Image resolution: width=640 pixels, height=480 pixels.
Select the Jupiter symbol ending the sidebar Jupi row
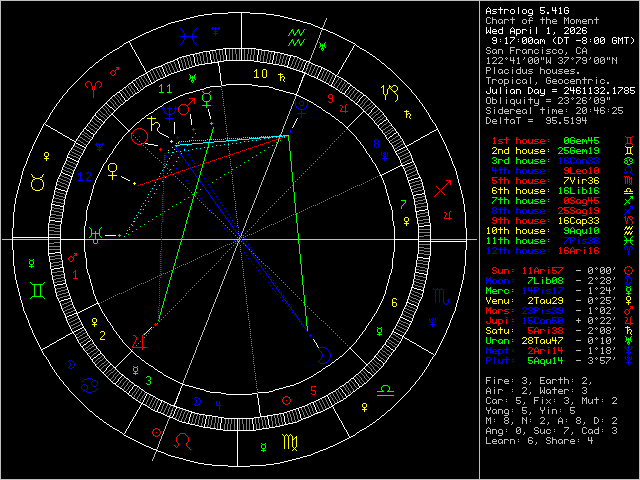[x=629, y=320]
